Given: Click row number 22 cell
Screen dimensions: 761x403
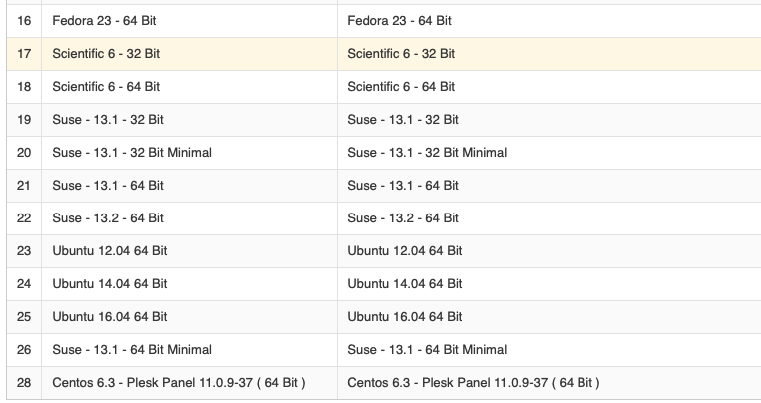Looking at the screenshot, I should pyautogui.click(x=24, y=217).
